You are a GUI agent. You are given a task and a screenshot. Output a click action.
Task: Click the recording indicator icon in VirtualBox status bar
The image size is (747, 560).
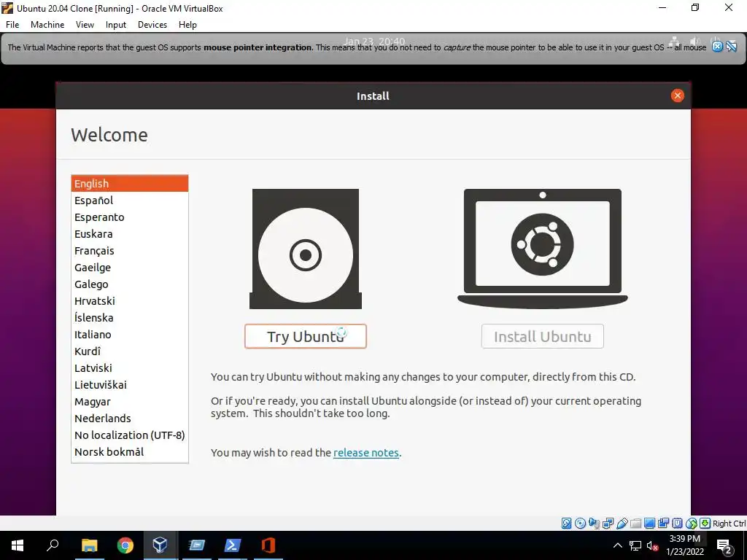[x=663, y=524]
